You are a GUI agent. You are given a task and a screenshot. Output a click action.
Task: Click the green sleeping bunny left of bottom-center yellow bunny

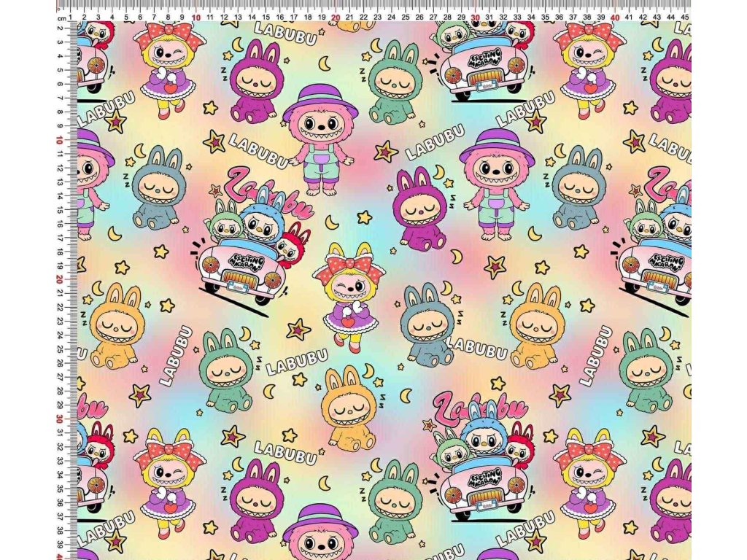click(226, 370)
